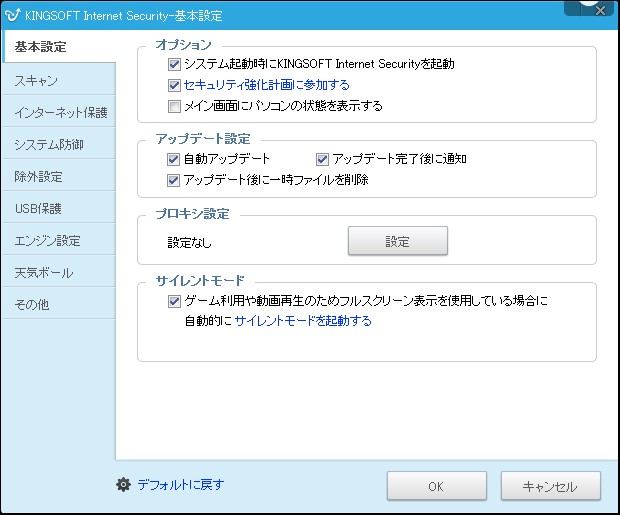Click the キャンセル button
This screenshot has width=620, height=515.
(550, 486)
